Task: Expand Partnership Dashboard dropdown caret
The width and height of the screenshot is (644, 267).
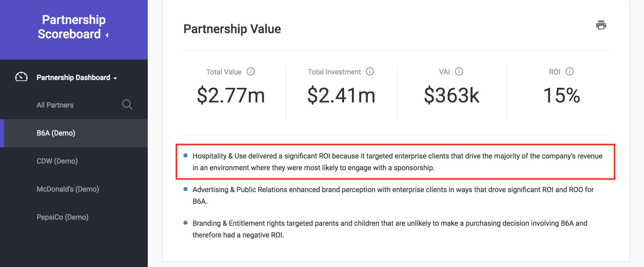Action: pos(115,78)
